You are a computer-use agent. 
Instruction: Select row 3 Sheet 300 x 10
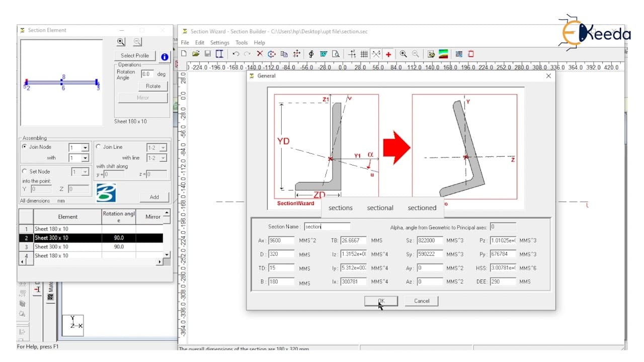pos(91,247)
